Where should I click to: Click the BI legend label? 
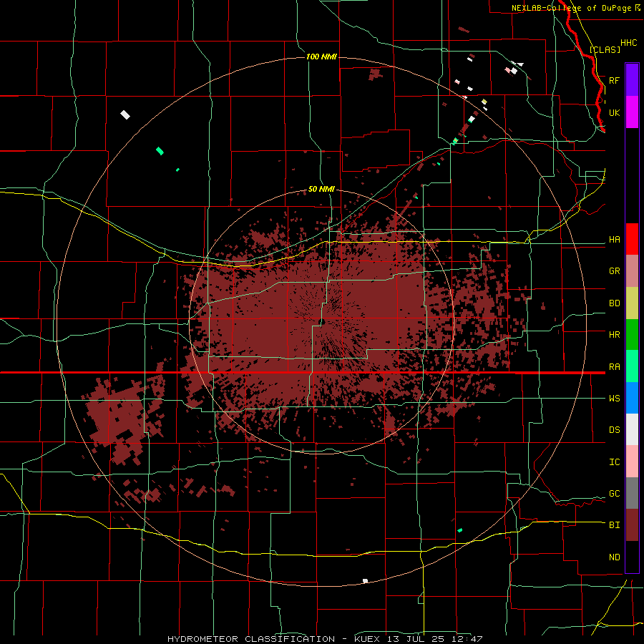[x=614, y=525]
